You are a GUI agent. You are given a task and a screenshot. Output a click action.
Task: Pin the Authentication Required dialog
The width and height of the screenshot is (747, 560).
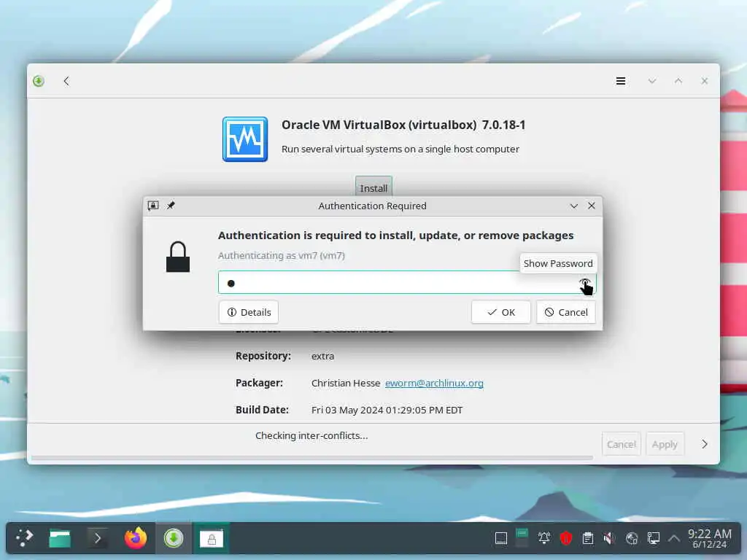pyautogui.click(x=171, y=205)
